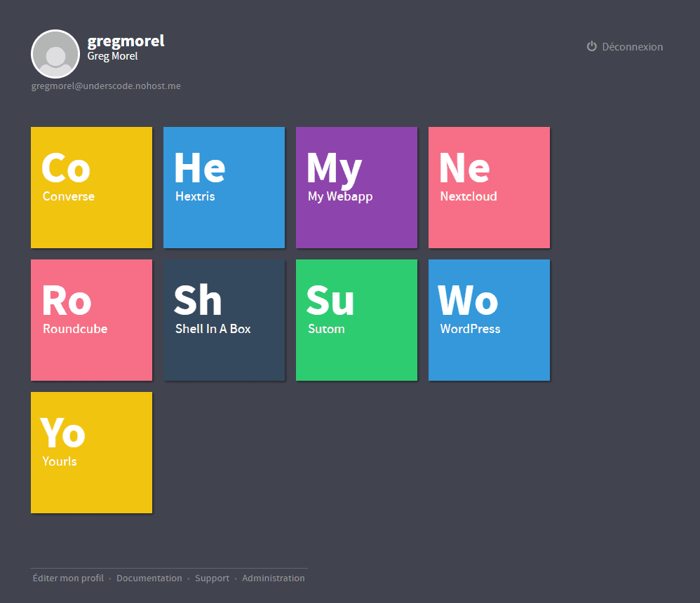Open the WordPress app tile

point(490,320)
